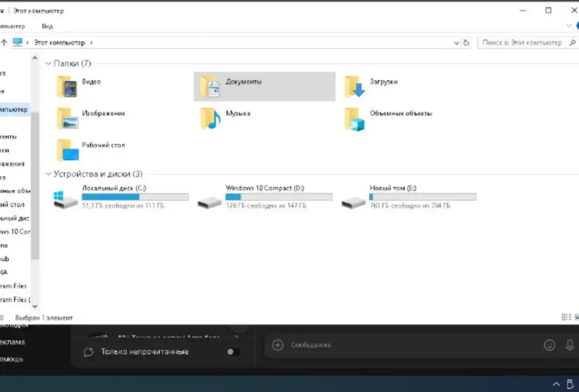
Task: Click the emoji icon in message box
Action: click(x=550, y=345)
